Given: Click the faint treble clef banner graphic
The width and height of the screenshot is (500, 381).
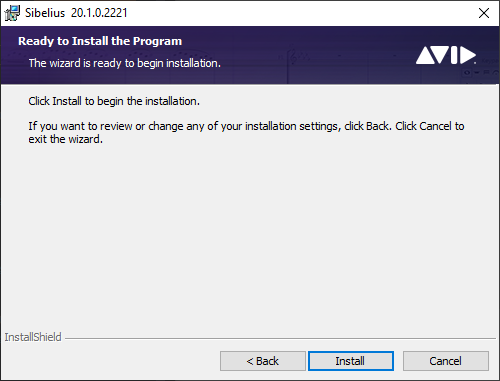Looking at the screenshot, I should 293,57.
